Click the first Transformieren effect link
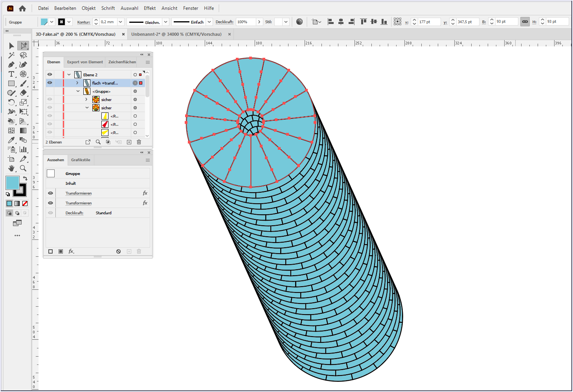Image resolution: width=573 pixels, height=392 pixels. 79,193
